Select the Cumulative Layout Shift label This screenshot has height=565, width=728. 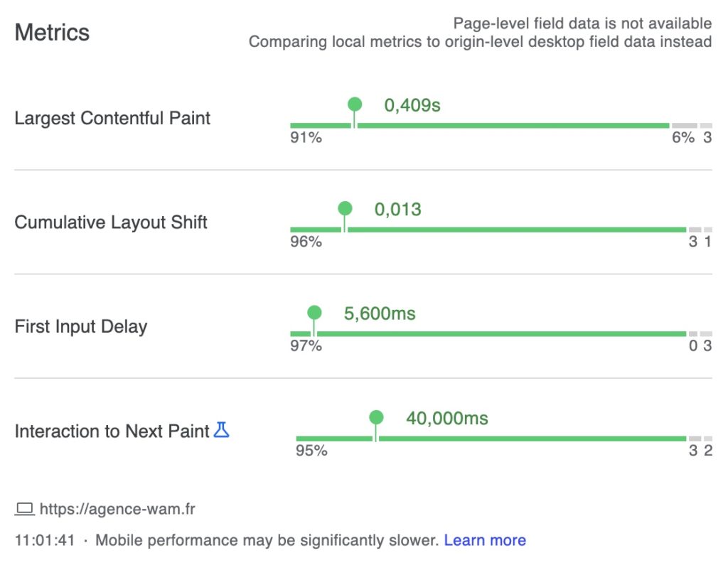tap(111, 222)
